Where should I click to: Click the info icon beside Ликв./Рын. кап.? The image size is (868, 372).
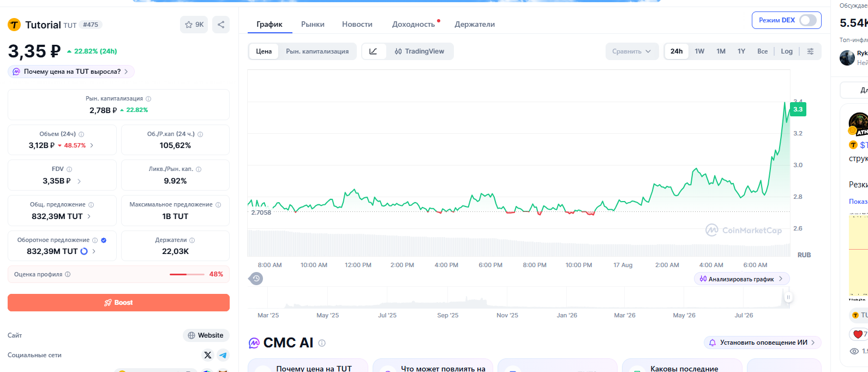tap(199, 169)
